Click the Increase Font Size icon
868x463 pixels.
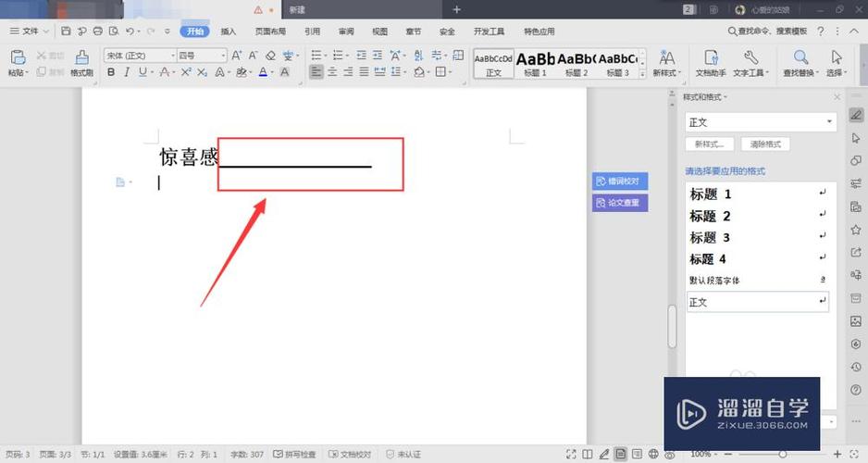pyautogui.click(x=236, y=56)
